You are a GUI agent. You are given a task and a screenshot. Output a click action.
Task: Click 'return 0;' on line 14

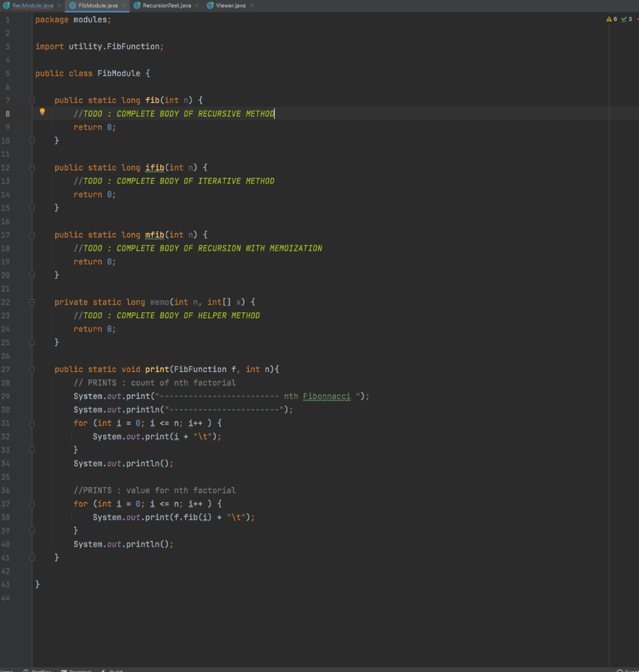pyautogui.click(x=94, y=194)
